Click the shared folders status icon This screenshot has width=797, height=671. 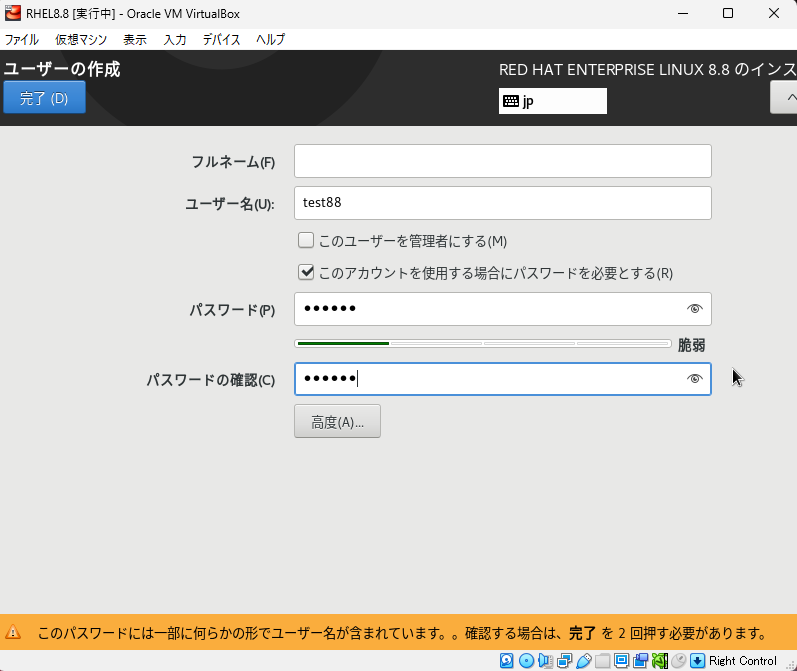tap(602, 660)
